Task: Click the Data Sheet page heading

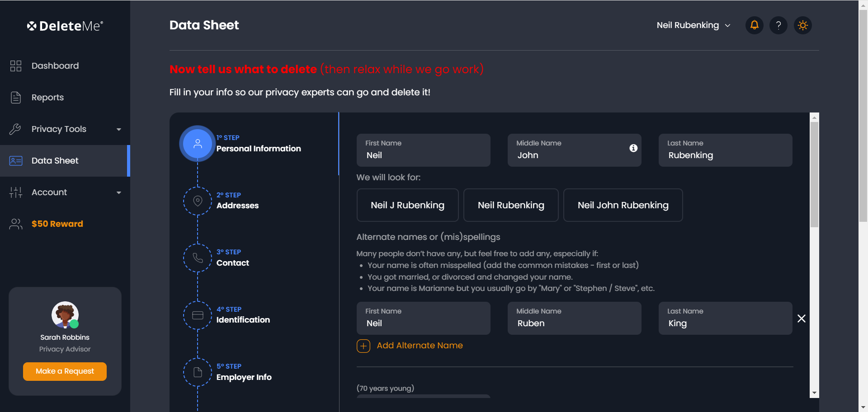Action: [x=204, y=25]
